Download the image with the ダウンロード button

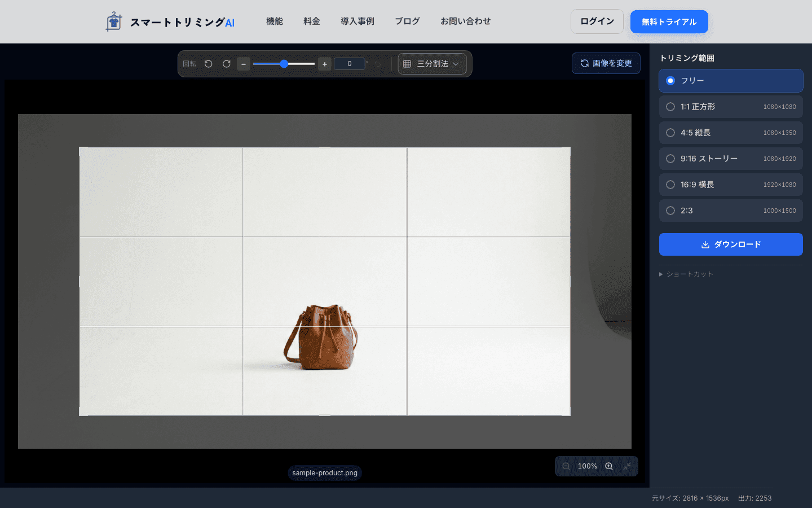[x=731, y=244]
